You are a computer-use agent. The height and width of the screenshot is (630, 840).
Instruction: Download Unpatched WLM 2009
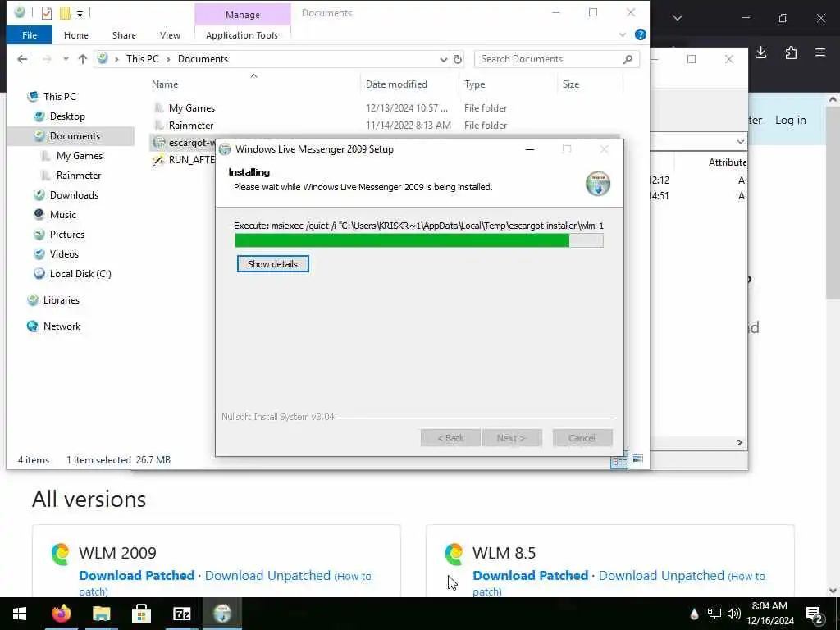tap(267, 575)
